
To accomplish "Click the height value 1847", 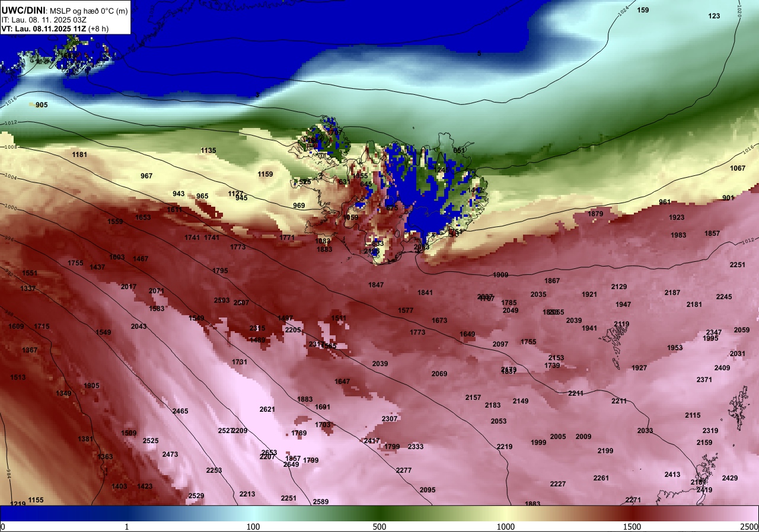I will 376,285.
